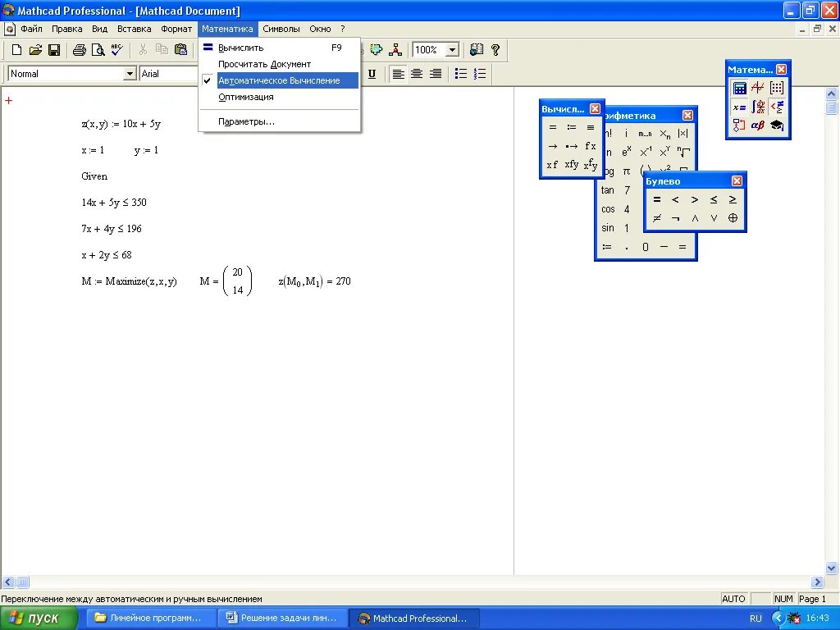Insert n-th root from the Arithmetic palette

coord(682,152)
